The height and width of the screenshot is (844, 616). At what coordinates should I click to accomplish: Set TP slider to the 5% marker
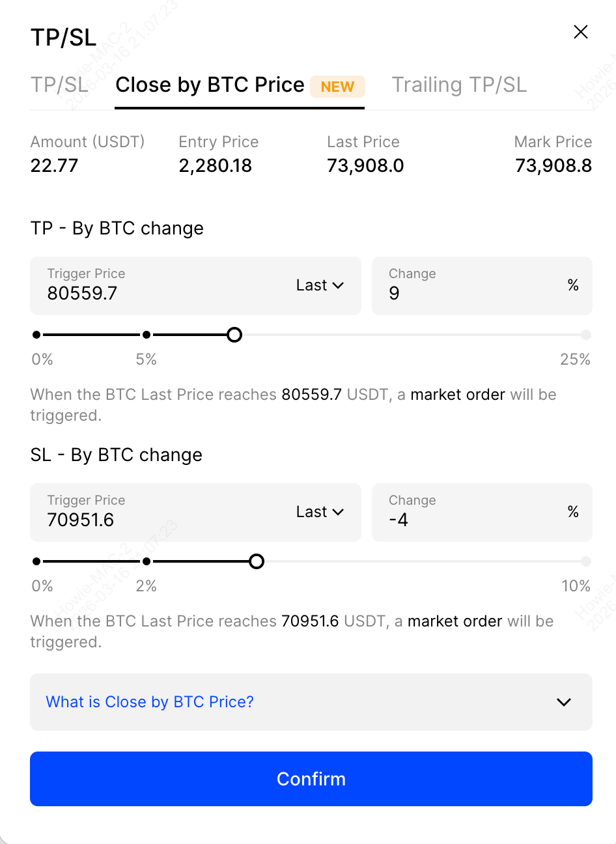tap(147, 335)
